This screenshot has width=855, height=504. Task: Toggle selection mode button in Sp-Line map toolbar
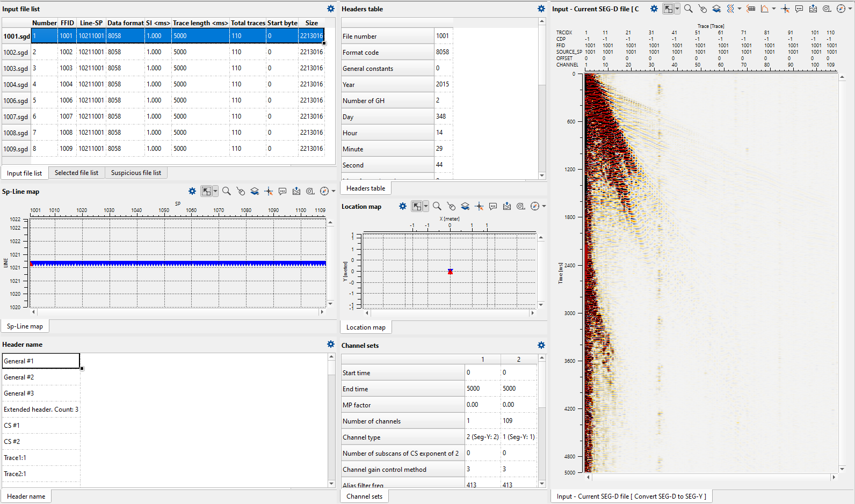pos(206,191)
